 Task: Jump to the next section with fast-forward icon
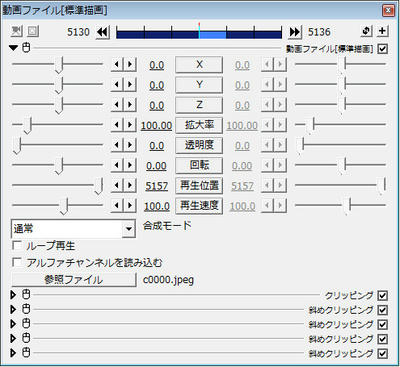click(295, 32)
